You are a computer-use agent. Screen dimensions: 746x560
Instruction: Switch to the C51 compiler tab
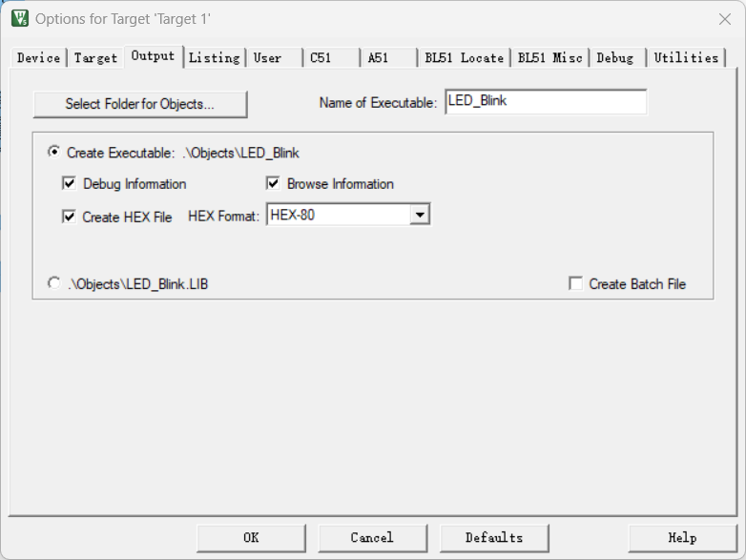321,58
